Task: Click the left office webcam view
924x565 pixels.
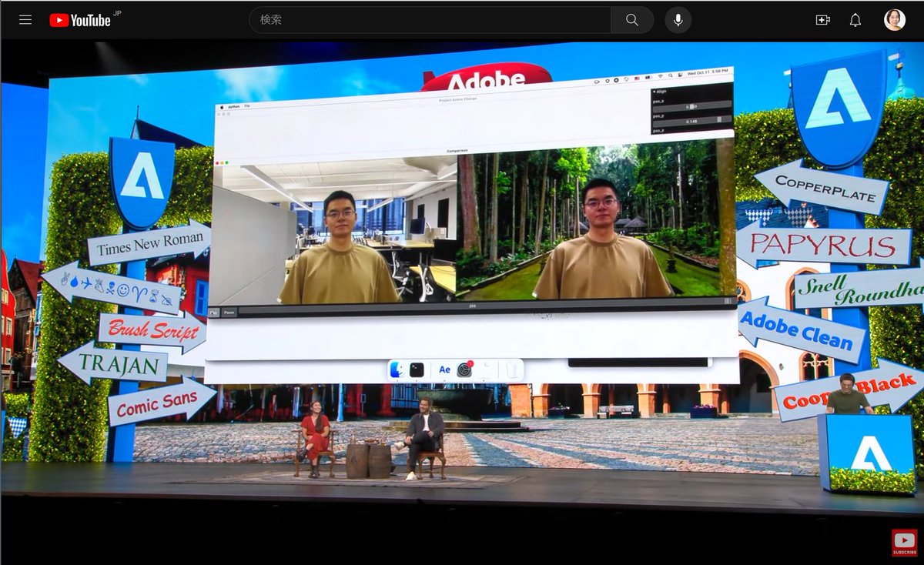Action: [335, 231]
